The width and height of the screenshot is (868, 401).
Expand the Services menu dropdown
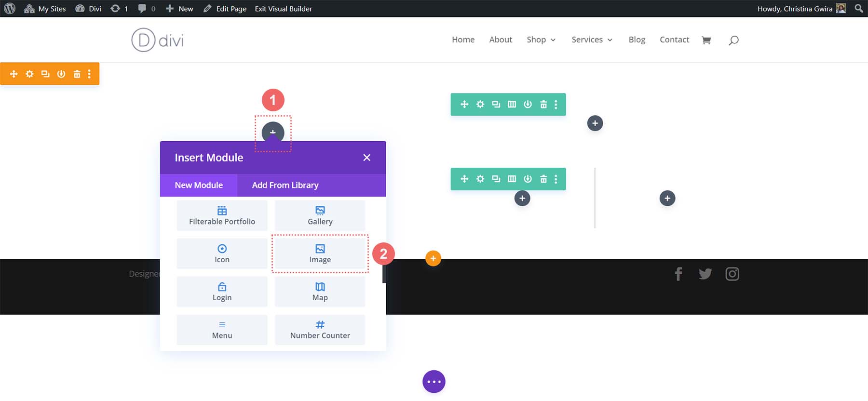592,40
